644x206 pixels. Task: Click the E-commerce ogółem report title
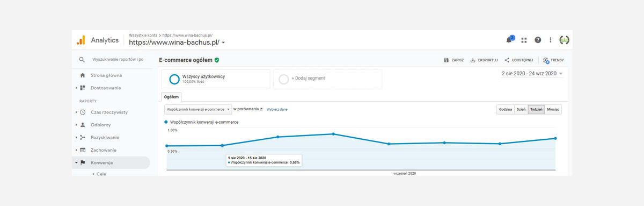pyautogui.click(x=186, y=60)
